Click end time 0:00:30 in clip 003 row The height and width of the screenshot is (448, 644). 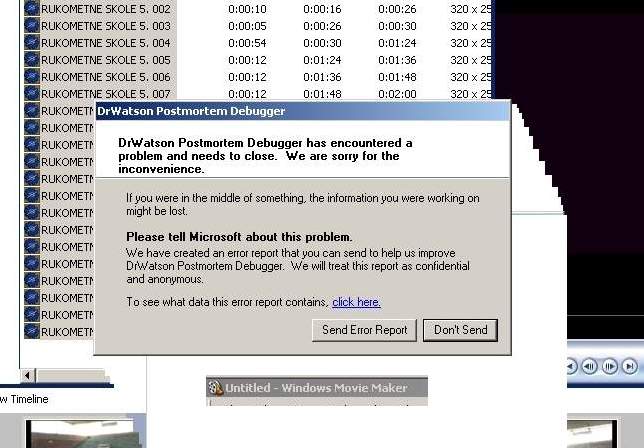pos(397,26)
